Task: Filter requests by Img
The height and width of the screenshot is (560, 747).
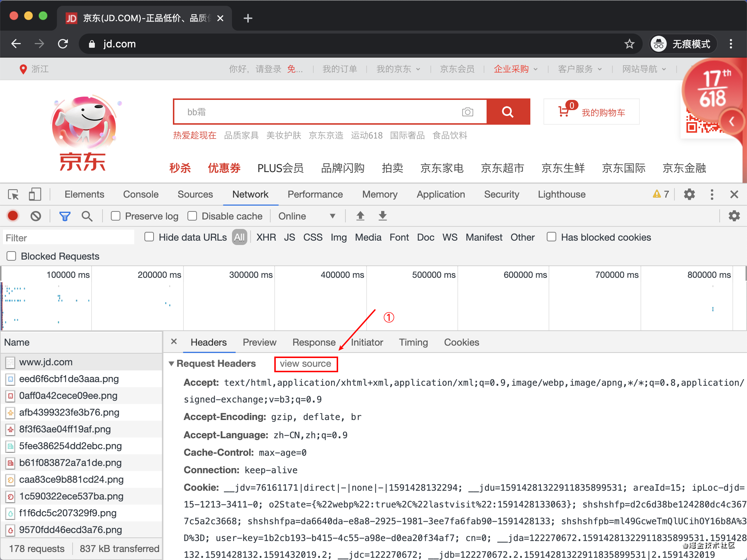Action: (x=338, y=237)
